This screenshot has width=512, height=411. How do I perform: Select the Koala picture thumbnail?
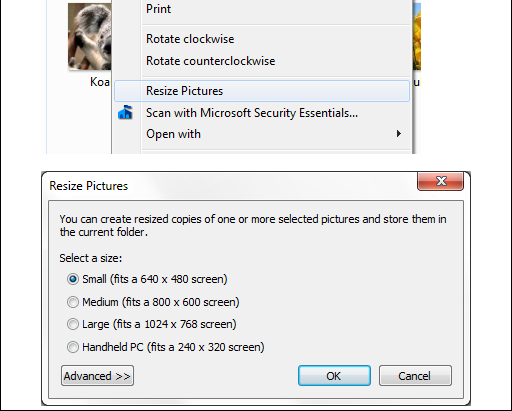click(x=89, y=36)
